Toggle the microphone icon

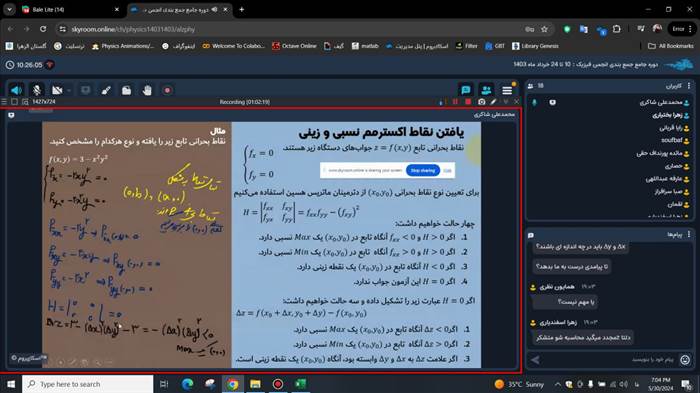click(x=37, y=90)
